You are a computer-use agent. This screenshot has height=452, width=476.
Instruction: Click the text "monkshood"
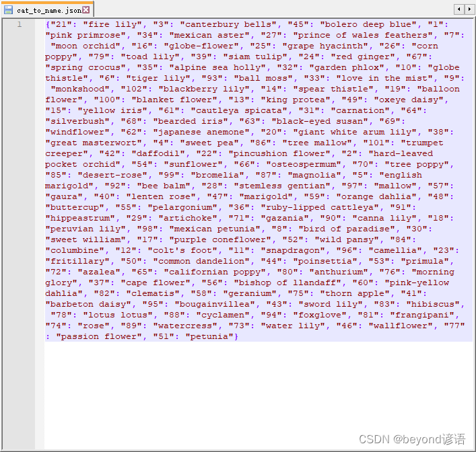(80, 89)
